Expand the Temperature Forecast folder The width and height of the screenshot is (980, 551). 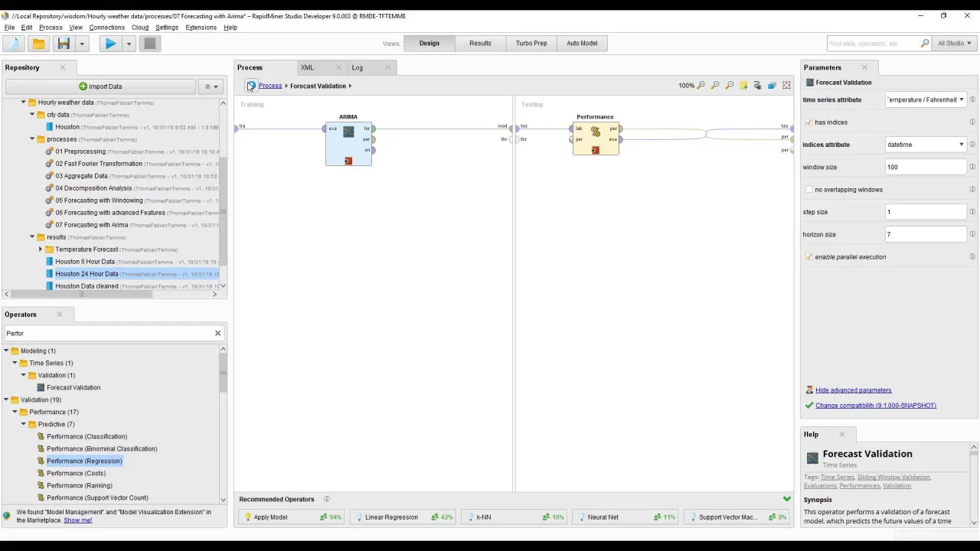[x=41, y=249]
